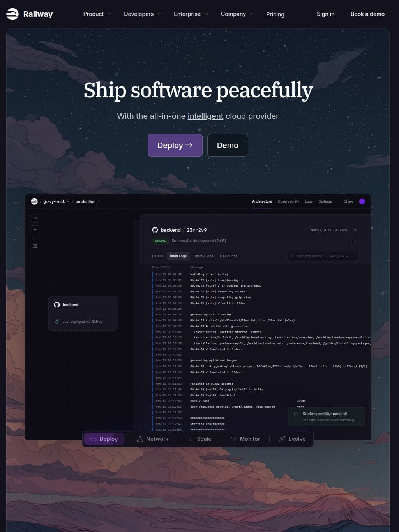Select the backend service card
The image size is (399, 532).
coord(83,313)
